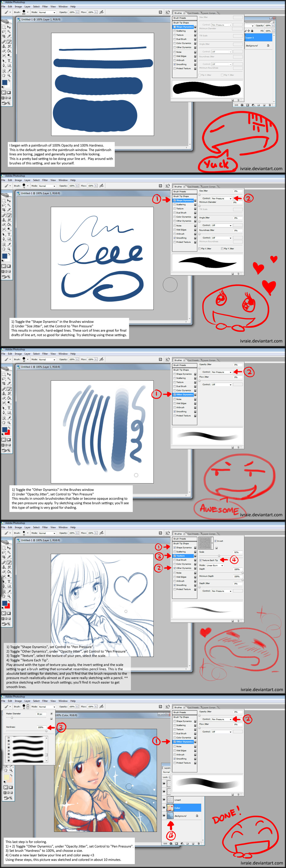This screenshot has height=868, width=286.
Task: Enable the airbrush icon above the thick-strokes canvas
Action: [x=102, y=12]
